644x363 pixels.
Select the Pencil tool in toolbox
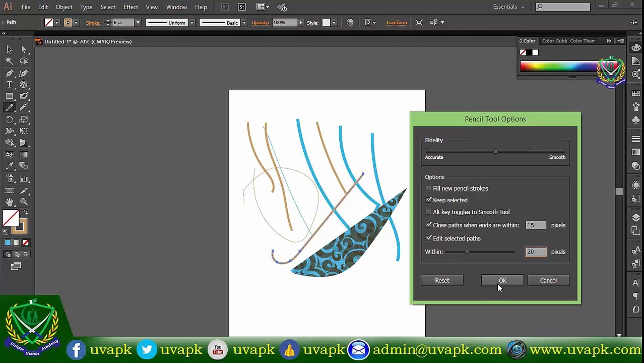(10, 107)
